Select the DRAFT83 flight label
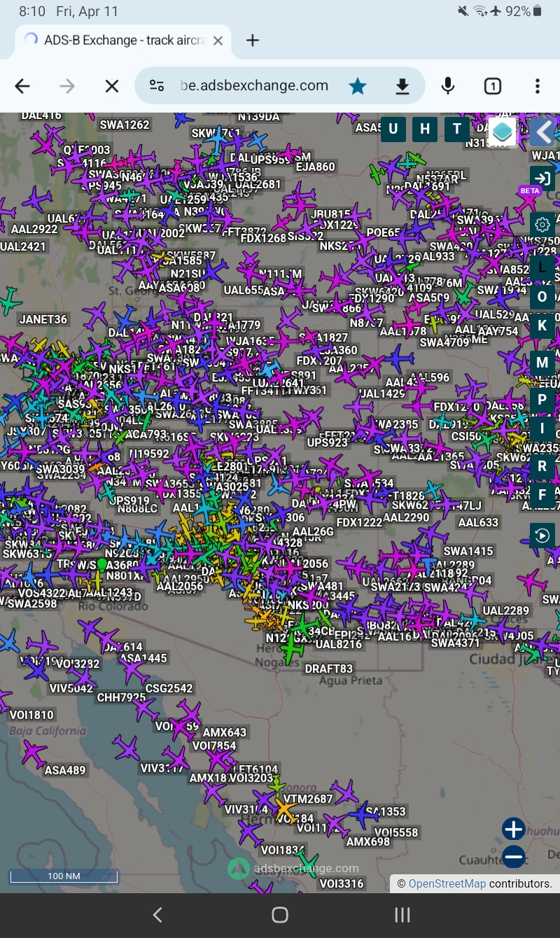Viewport: 560px width, 938px height. (x=329, y=669)
